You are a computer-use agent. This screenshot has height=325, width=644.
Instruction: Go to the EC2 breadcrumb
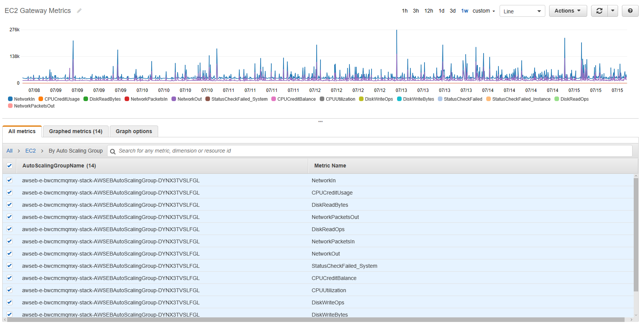pyautogui.click(x=30, y=151)
